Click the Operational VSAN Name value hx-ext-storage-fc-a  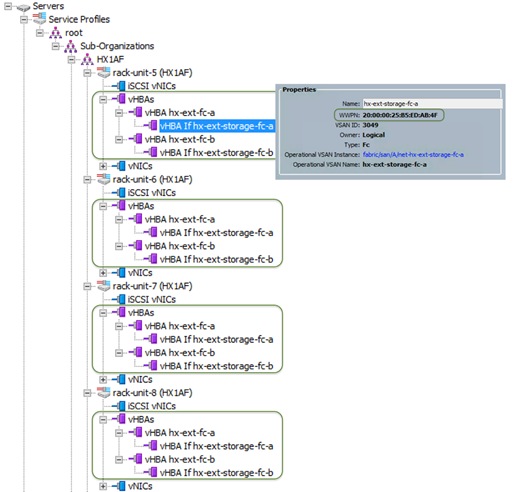coord(395,164)
